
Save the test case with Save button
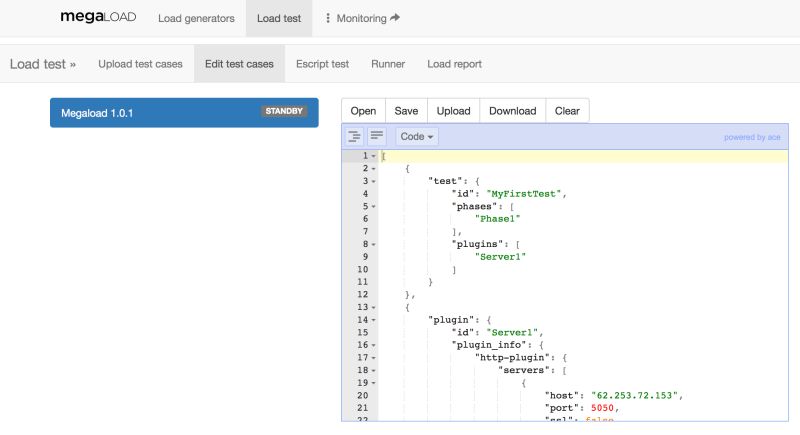(x=406, y=111)
